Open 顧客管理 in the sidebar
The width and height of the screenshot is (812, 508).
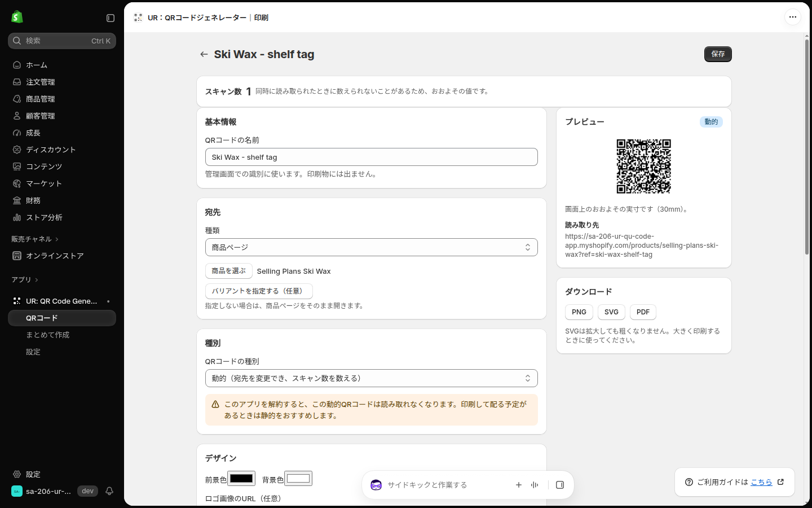[62, 116]
